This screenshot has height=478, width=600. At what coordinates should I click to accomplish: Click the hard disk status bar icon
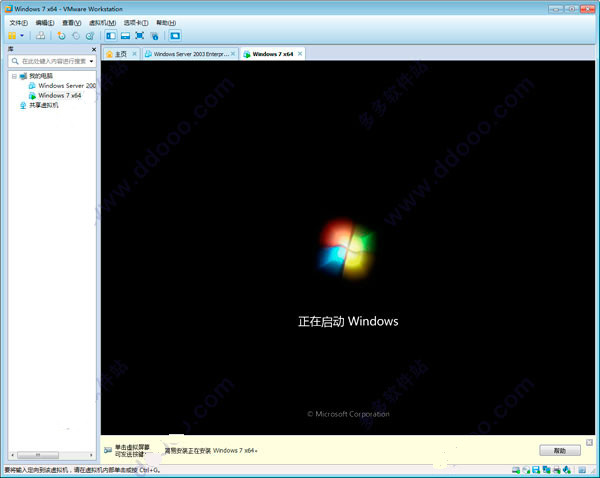[516, 470]
